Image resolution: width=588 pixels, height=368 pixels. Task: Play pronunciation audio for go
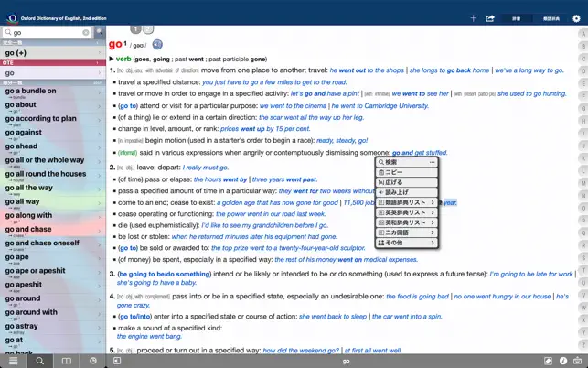pyautogui.click(x=157, y=45)
